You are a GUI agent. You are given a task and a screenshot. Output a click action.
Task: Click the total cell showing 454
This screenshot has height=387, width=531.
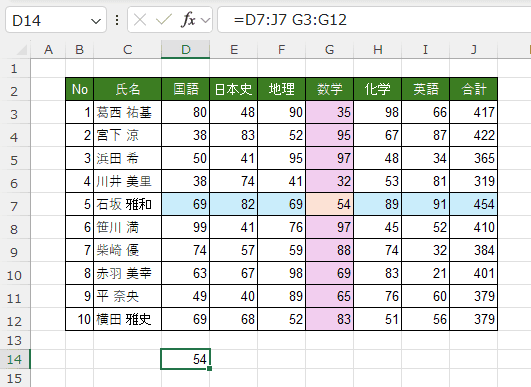pos(473,204)
